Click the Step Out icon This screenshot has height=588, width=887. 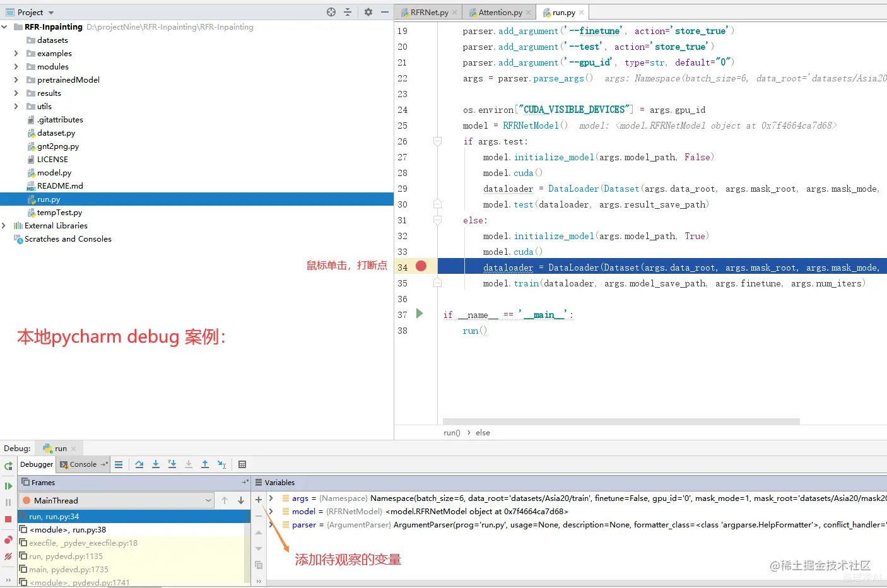[205, 464]
